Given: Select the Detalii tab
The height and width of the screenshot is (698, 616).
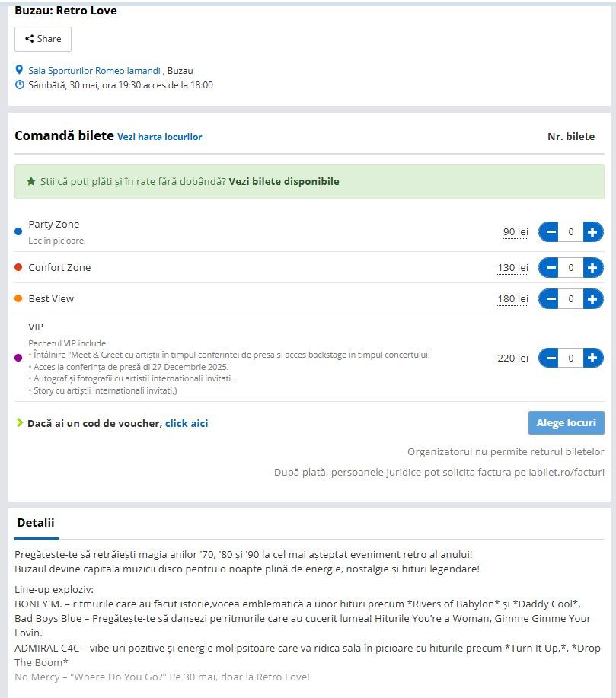Looking at the screenshot, I should (36, 523).
